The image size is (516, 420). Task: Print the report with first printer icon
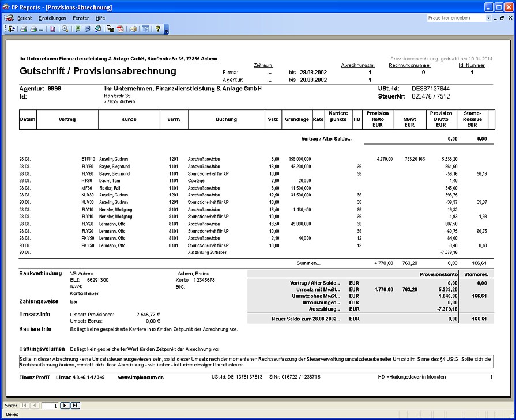pos(24,29)
